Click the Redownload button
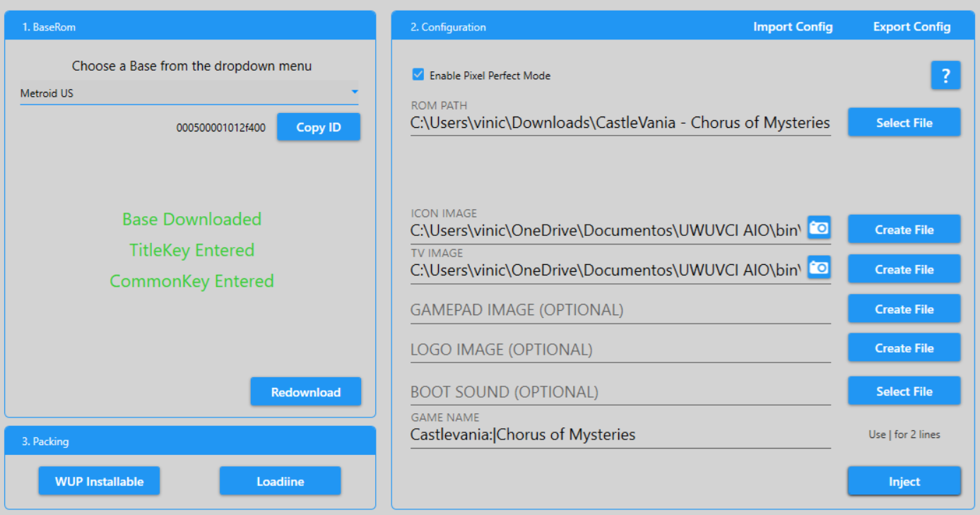The height and width of the screenshot is (515, 980). (x=305, y=392)
